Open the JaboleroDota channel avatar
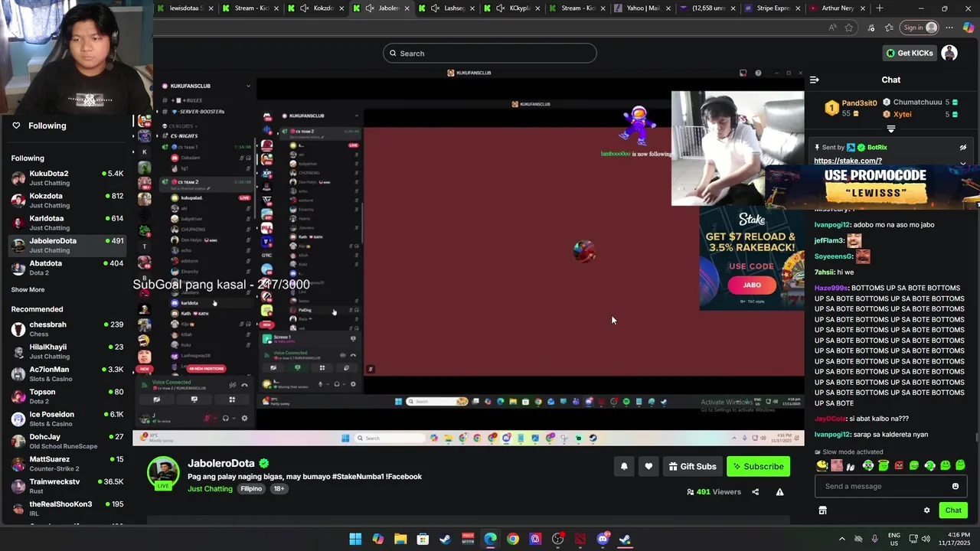The height and width of the screenshot is (551, 980). click(163, 473)
